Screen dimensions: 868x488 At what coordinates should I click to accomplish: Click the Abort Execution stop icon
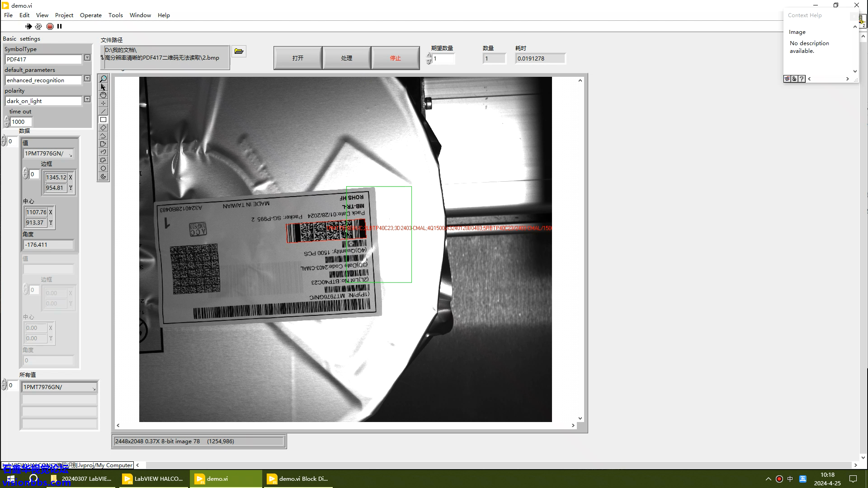point(50,26)
